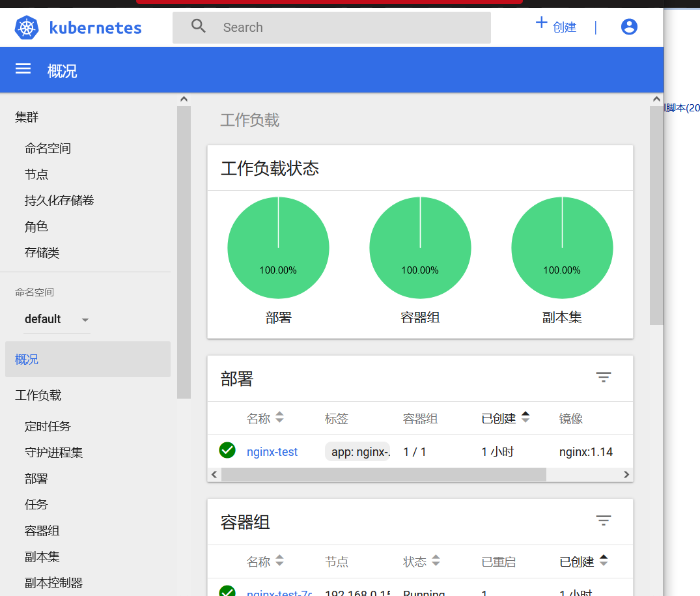Screen dimensions: 700x596
Task: Open nginx-test deployment link
Action: (272, 452)
